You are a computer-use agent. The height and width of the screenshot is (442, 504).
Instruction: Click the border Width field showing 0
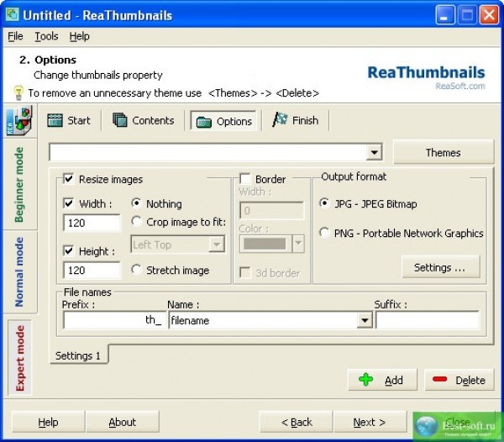(x=271, y=211)
